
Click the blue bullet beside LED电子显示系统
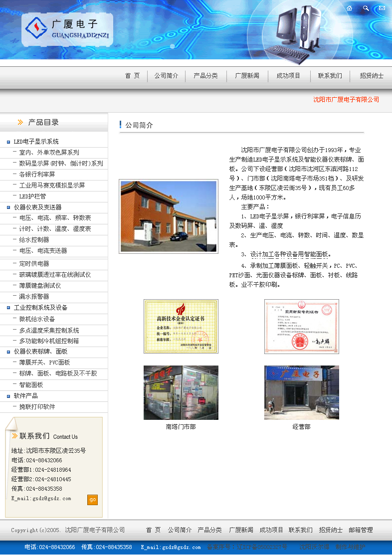pyautogui.click(x=8, y=142)
